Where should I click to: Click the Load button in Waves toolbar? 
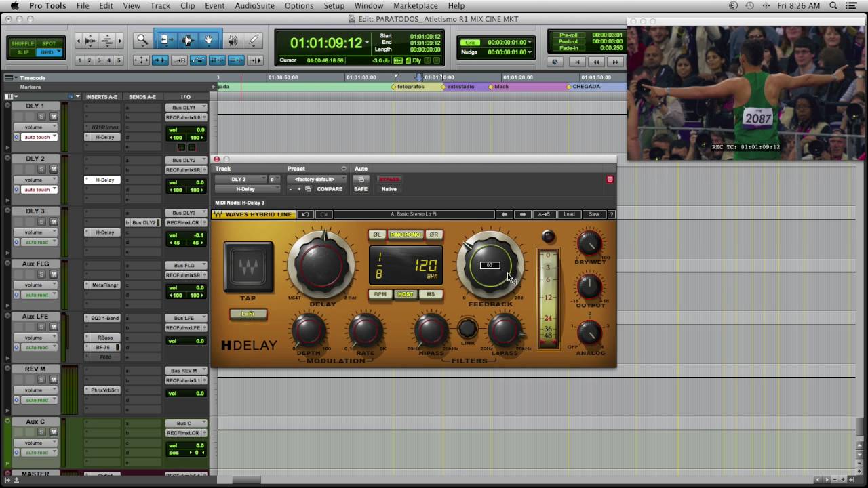[569, 214]
